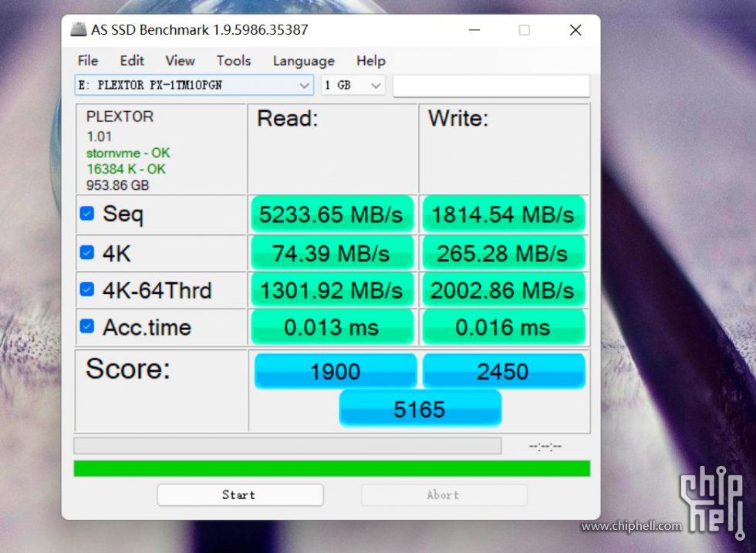
Task: Click the write access time 0.016 ms
Action: [x=504, y=327]
